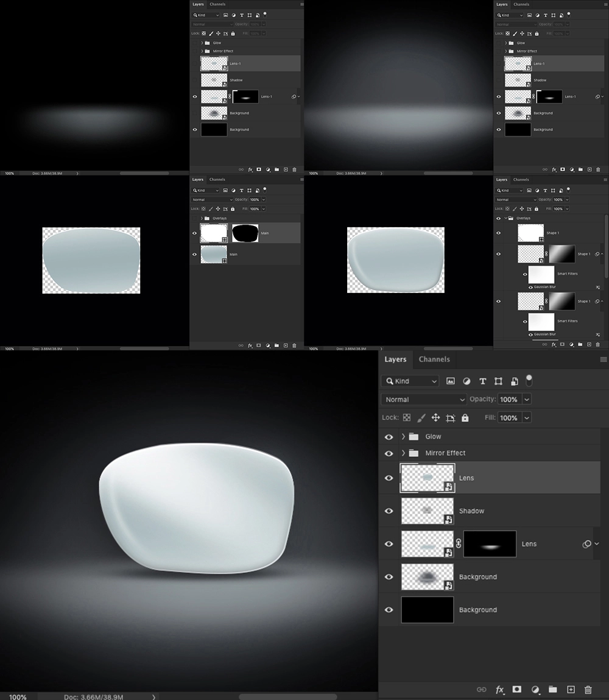
Task: Toggle visibility of Glow group in largest panel
Action: click(x=389, y=437)
